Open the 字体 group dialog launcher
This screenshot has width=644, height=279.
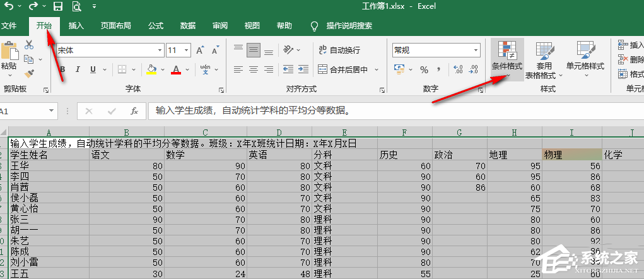pos(222,90)
